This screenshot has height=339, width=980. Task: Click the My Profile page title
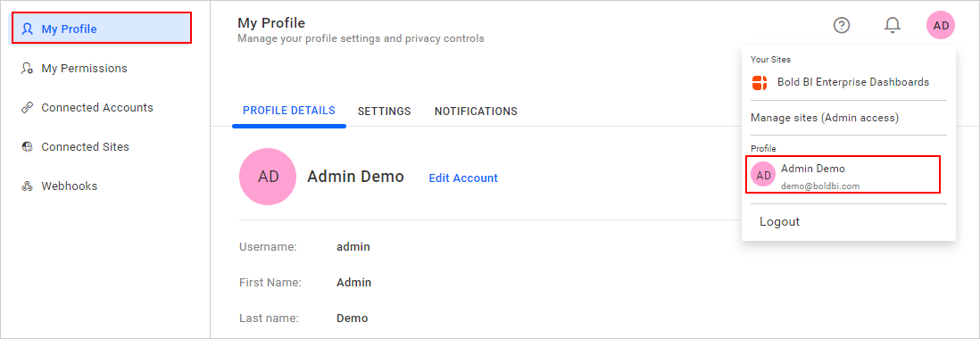coord(271,23)
